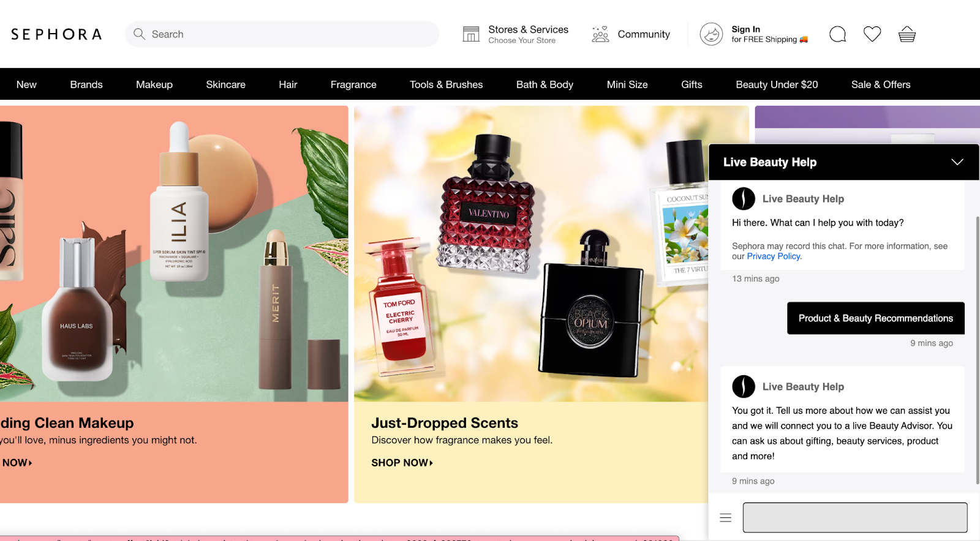The height and width of the screenshot is (541, 980).
Task: Click the Just-Dropped Scents fragrance image
Action: [531, 253]
